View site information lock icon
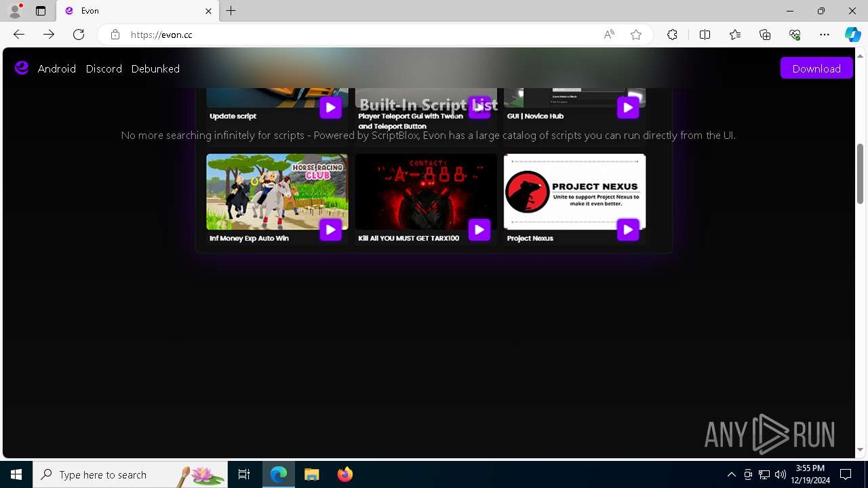 click(115, 35)
